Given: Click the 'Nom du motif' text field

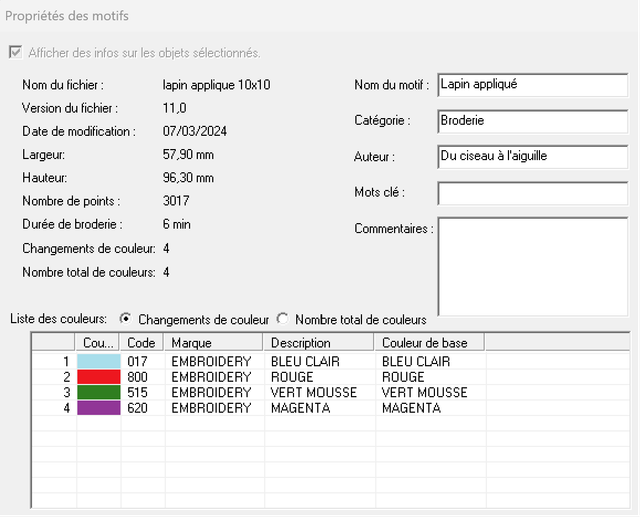Looking at the screenshot, I should (533, 85).
